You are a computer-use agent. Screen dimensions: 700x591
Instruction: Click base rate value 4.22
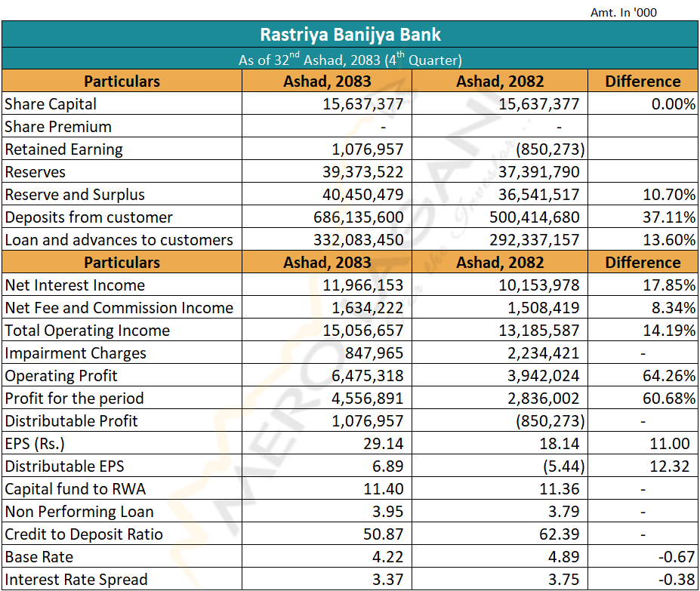pos(387,557)
